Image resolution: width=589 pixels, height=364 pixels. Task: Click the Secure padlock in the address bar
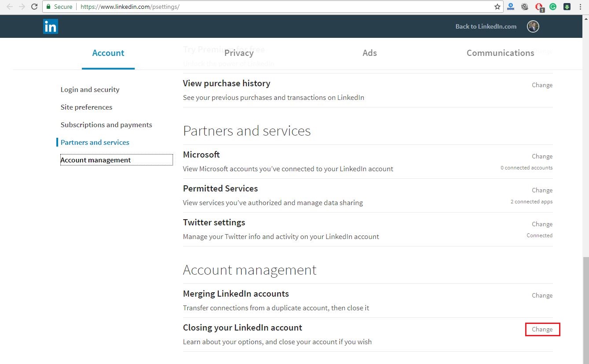49,7
